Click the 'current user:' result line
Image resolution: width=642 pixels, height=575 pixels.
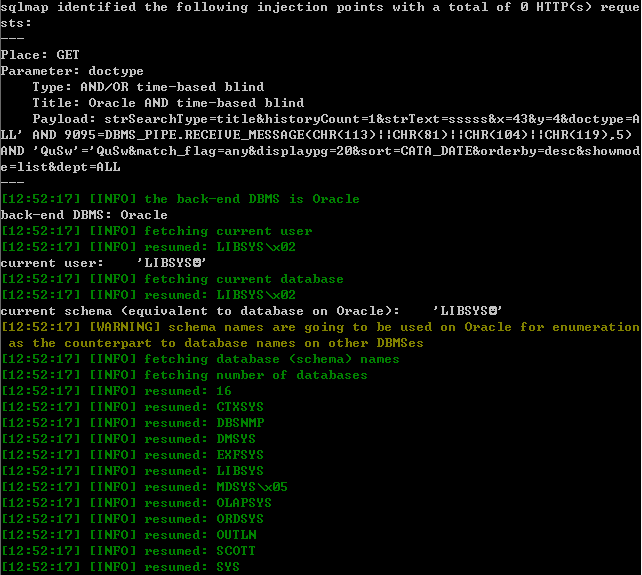click(x=103, y=263)
